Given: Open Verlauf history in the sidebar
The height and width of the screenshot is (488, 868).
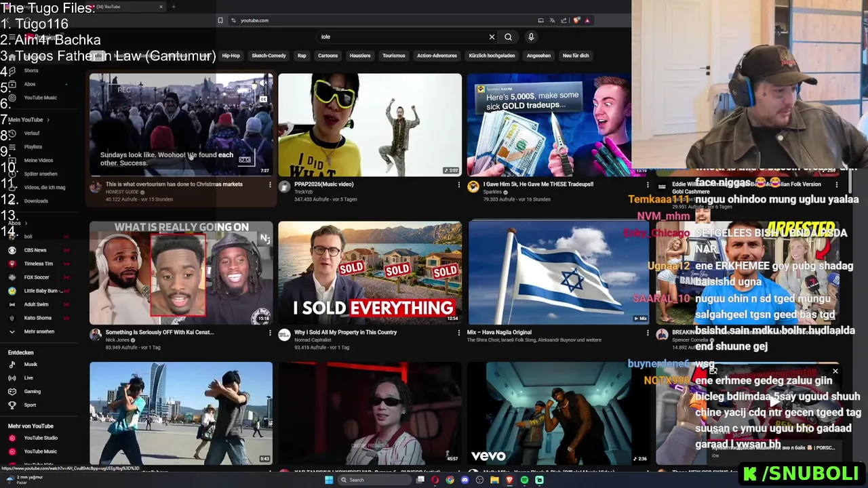Looking at the screenshot, I should (32, 133).
